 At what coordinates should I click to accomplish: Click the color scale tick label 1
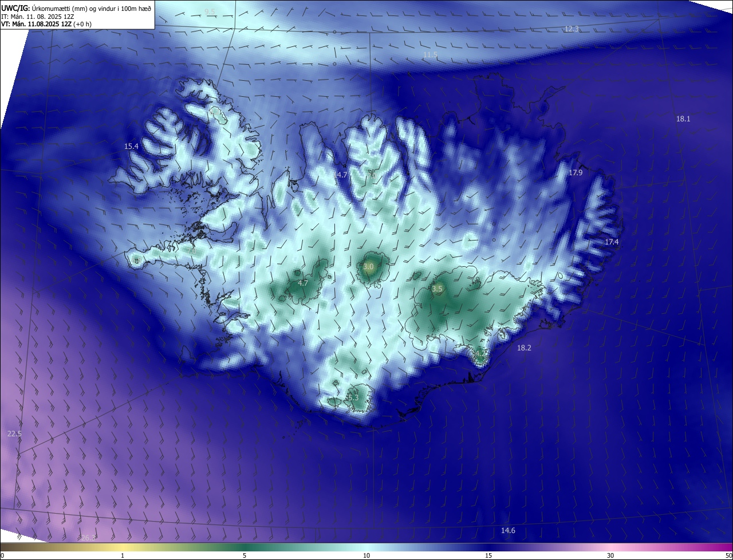[123, 555]
